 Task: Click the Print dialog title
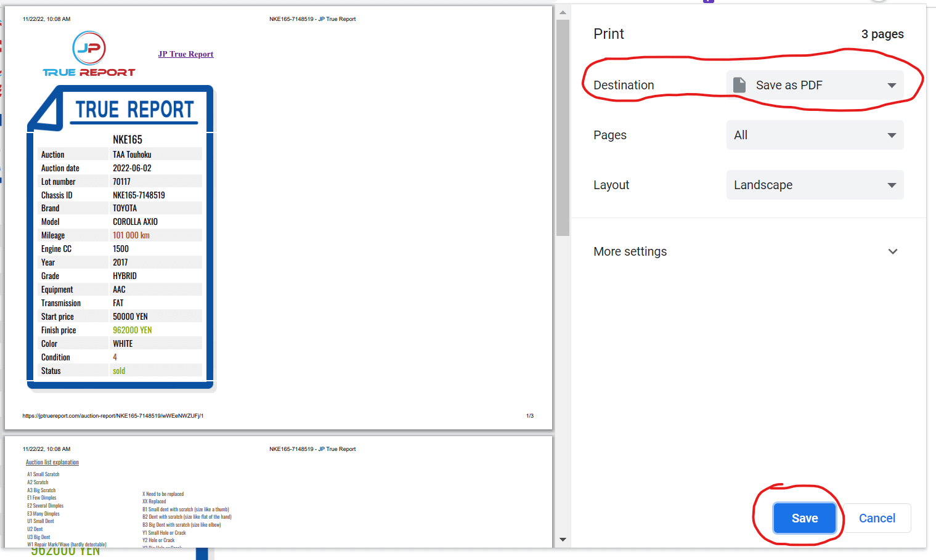609,34
